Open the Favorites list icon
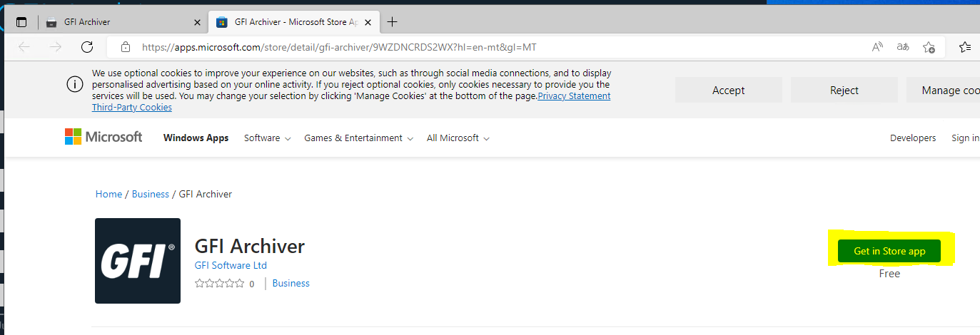The image size is (980, 335). (x=965, y=47)
